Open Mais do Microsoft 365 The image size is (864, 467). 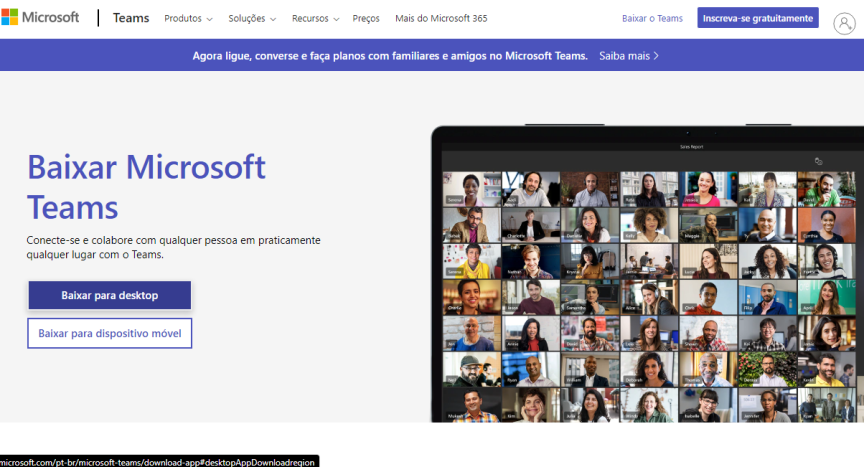coord(441,18)
